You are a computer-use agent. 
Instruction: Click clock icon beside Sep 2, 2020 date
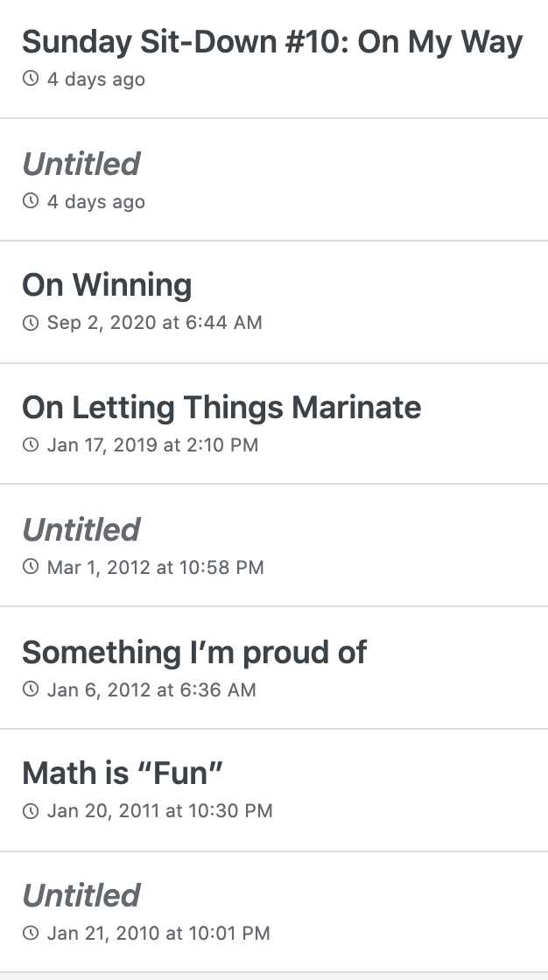(x=31, y=323)
